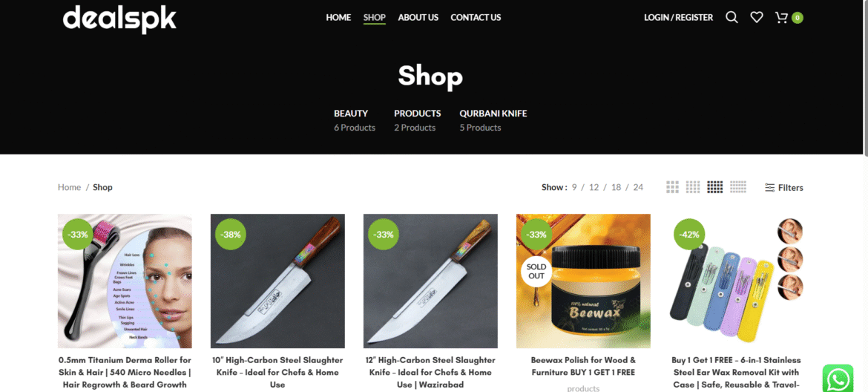Show 9 products per page
This screenshot has height=392, width=868.
575,187
